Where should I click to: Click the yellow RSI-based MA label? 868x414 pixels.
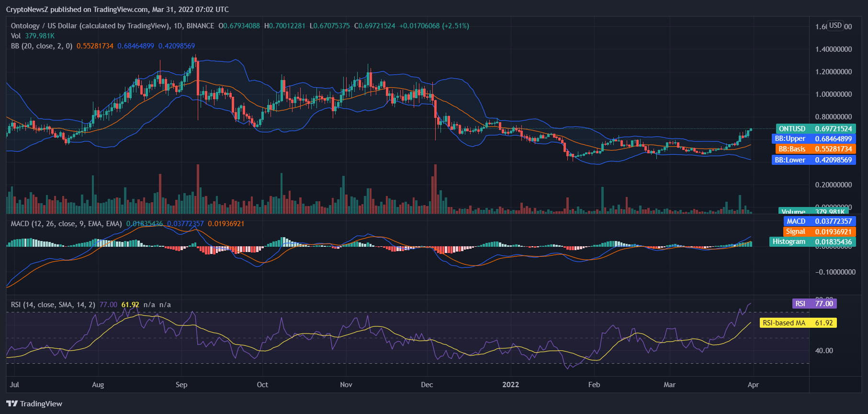(x=798, y=322)
